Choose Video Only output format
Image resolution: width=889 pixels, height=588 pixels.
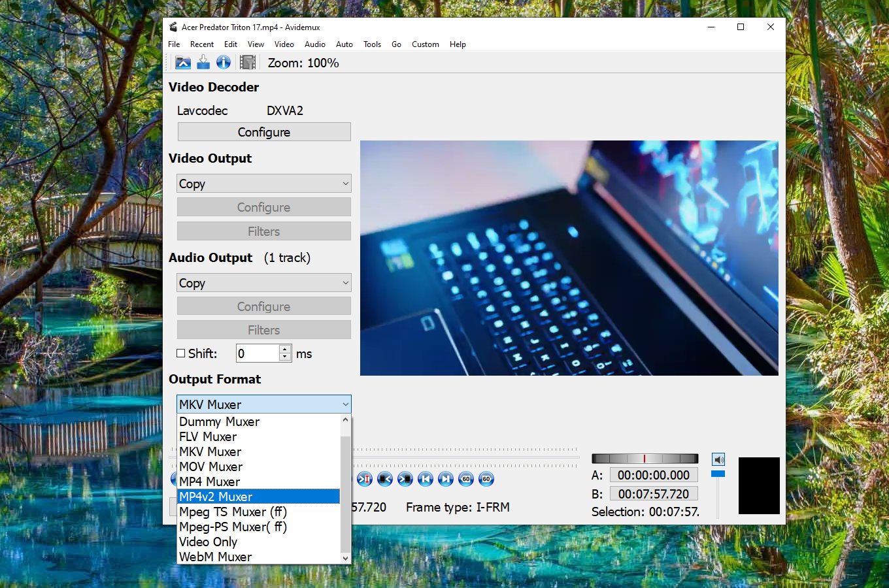click(259, 542)
